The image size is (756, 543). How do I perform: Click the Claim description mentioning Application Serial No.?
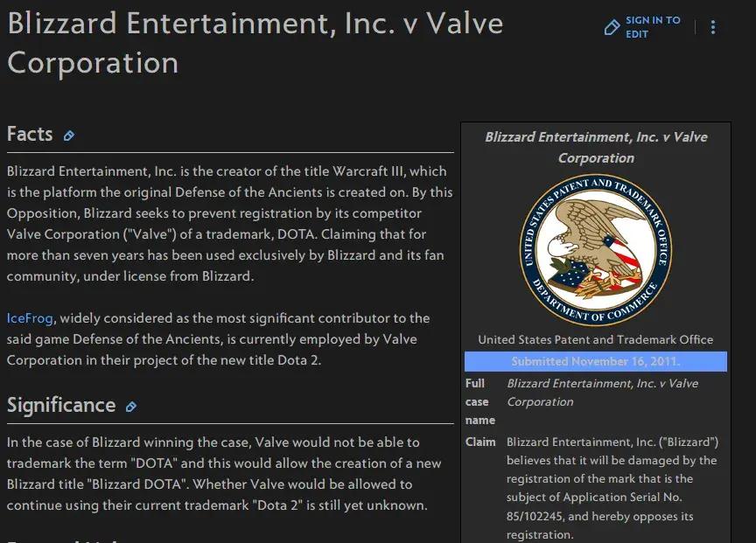point(612,488)
